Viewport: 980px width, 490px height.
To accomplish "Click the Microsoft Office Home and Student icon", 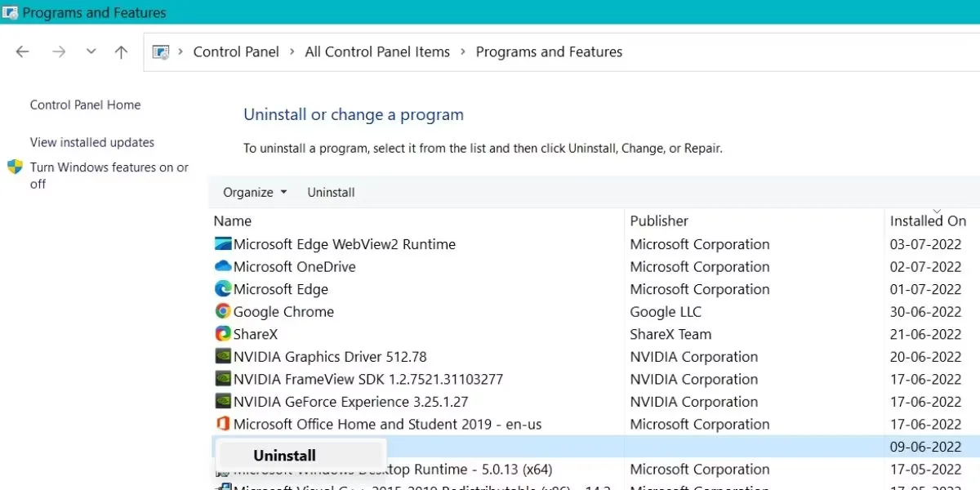I will coord(222,424).
